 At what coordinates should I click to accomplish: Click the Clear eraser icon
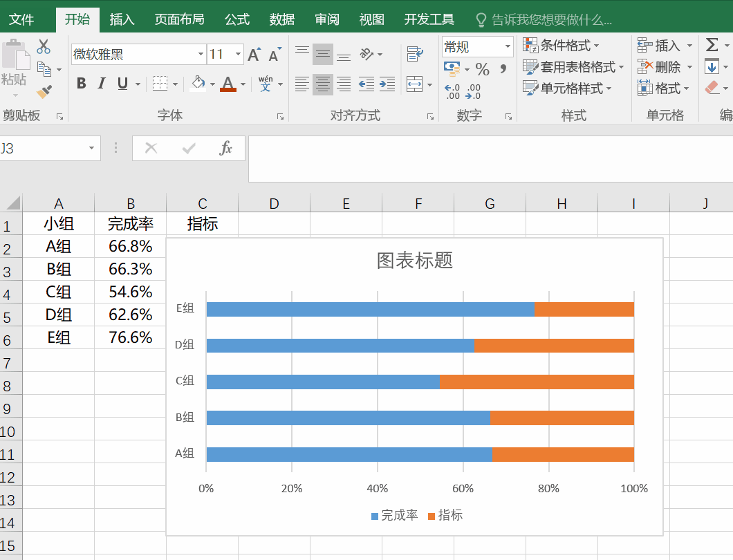click(x=712, y=87)
